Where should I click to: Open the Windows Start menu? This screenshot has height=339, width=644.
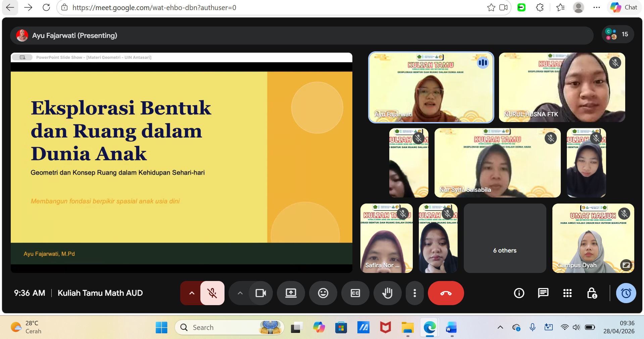click(161, 327)
